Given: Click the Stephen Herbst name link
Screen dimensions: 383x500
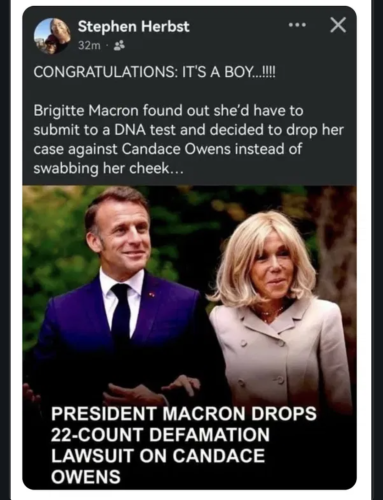Looking at the screenshot, I should tap(134, 26).
